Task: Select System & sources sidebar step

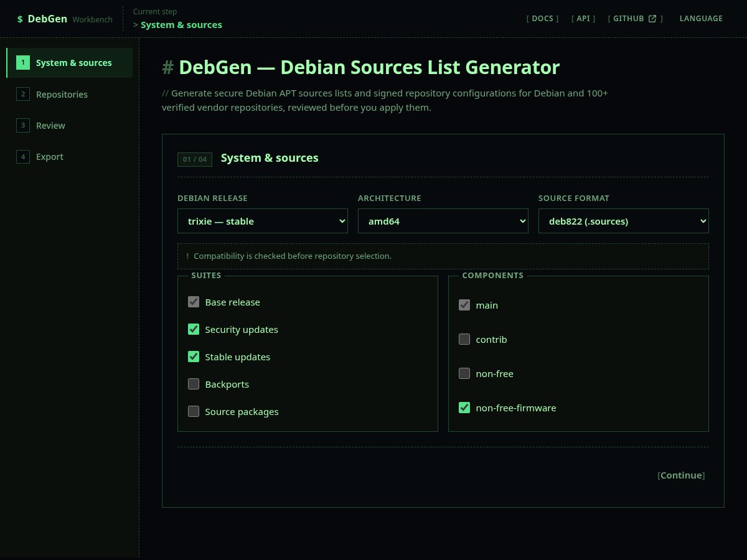Action: point(69,62)
